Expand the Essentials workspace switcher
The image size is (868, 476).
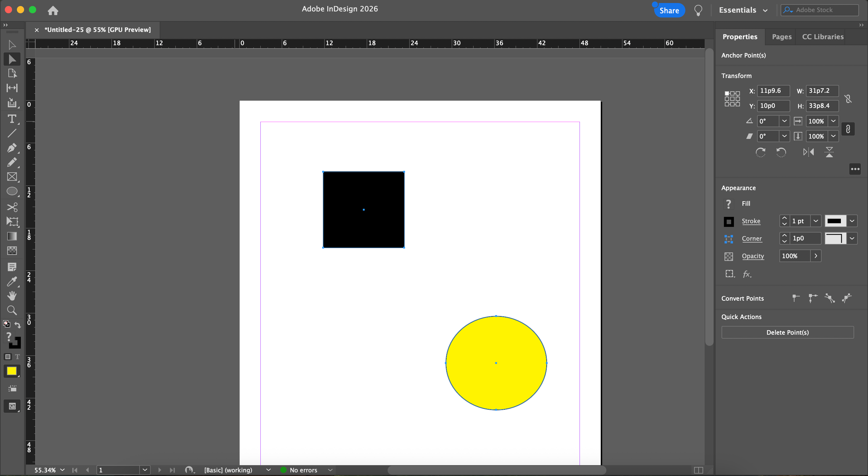click(743, 10)
